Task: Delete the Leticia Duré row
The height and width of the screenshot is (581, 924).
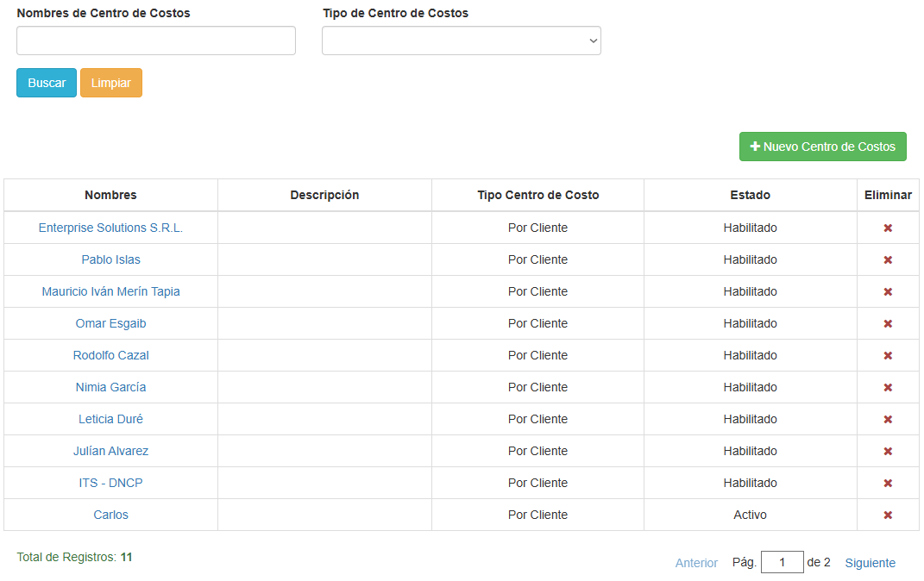Action: tap(888, 420)
